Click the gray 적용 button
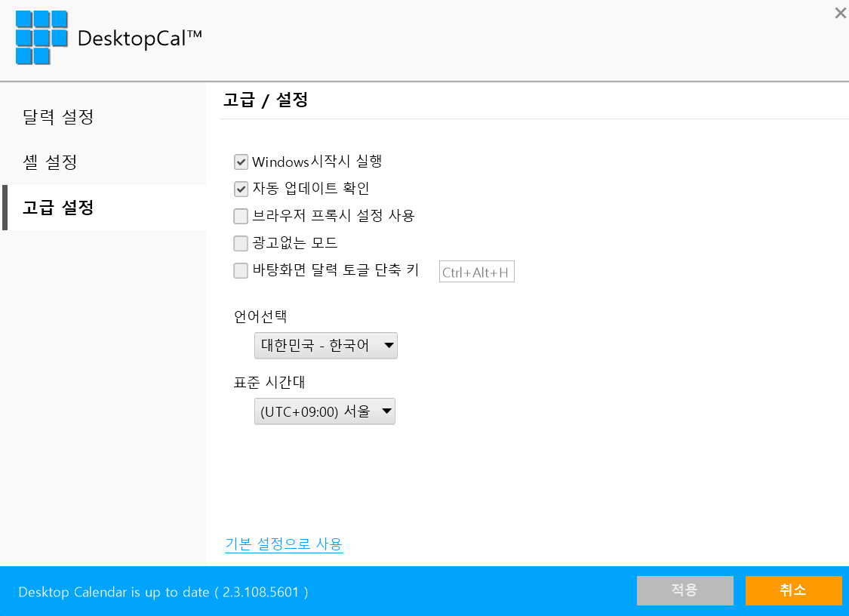 [x=685, y=590]
